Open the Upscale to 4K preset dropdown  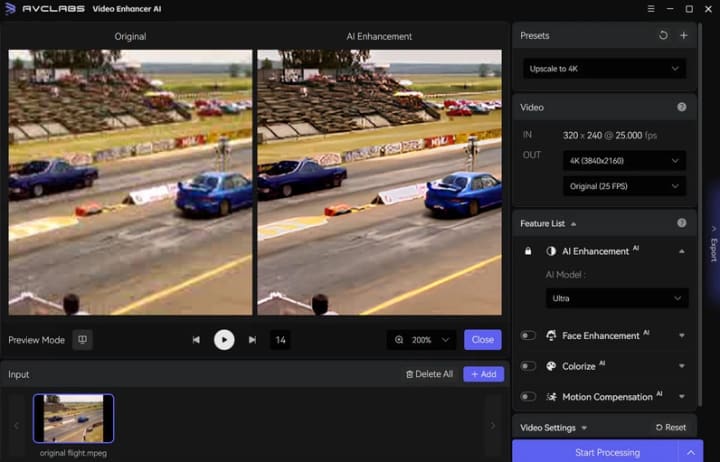[x=604, y=69]
